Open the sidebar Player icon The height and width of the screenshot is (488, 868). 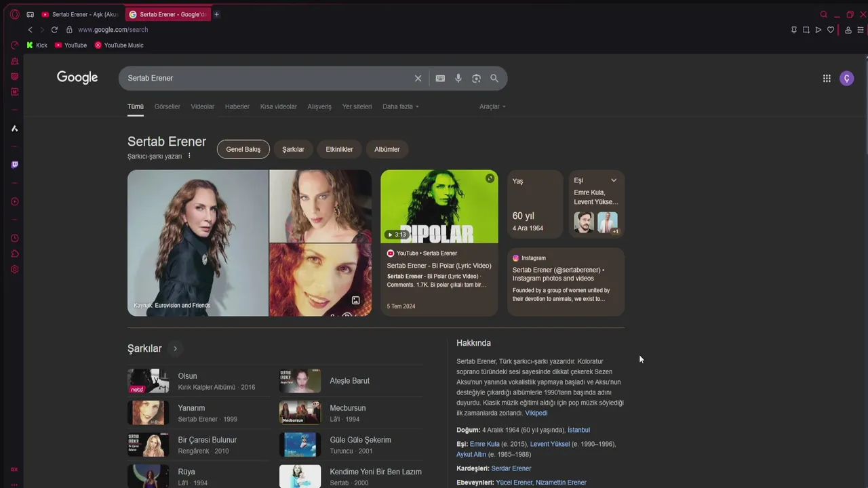tap(14, 201)
